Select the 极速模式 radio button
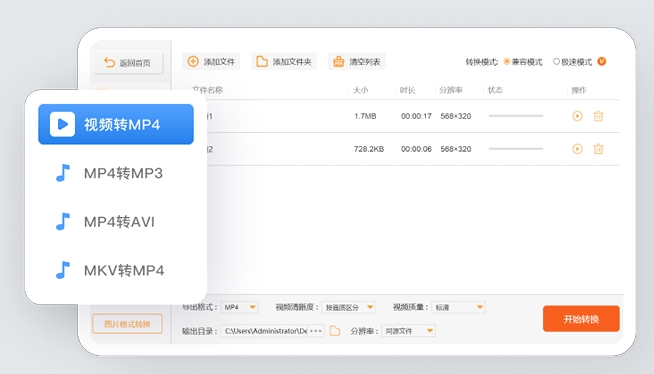This screenshot has height=374, width=654. (556, 61)
